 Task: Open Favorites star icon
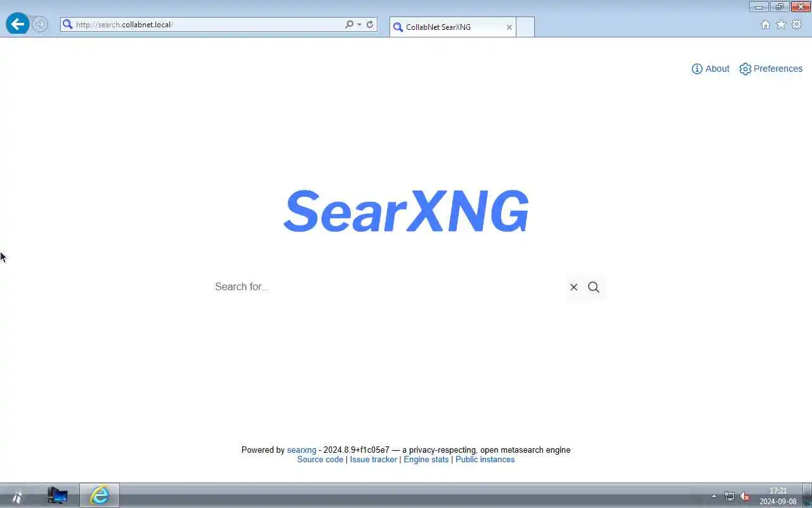click(x=781, y=25)
